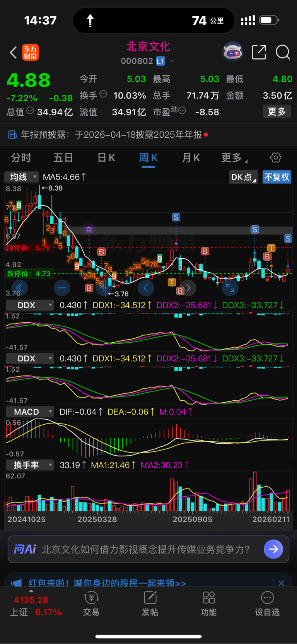Expand the 上证 index bar arrow
The height and width of the screenshot is (644, 297).
31,591
